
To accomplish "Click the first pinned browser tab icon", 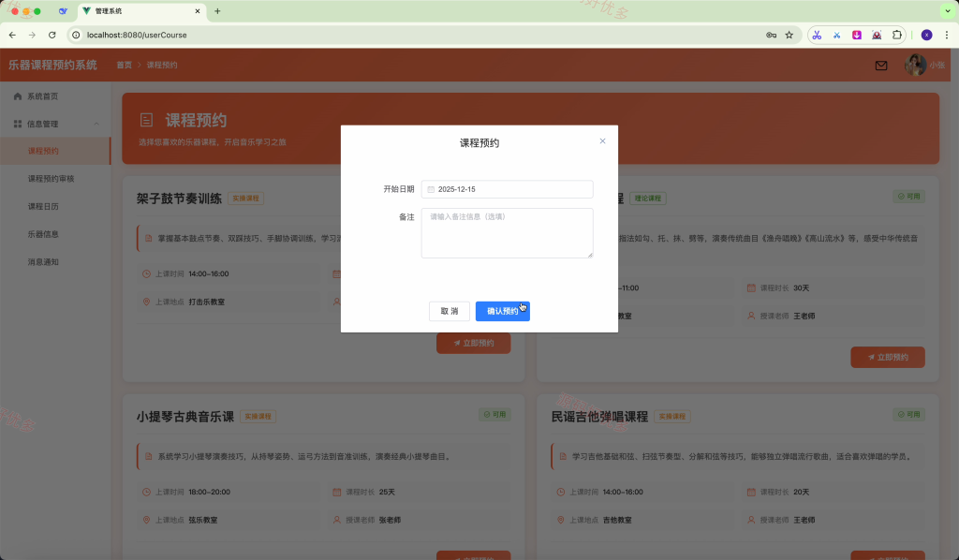I will (x=63, y=11).
